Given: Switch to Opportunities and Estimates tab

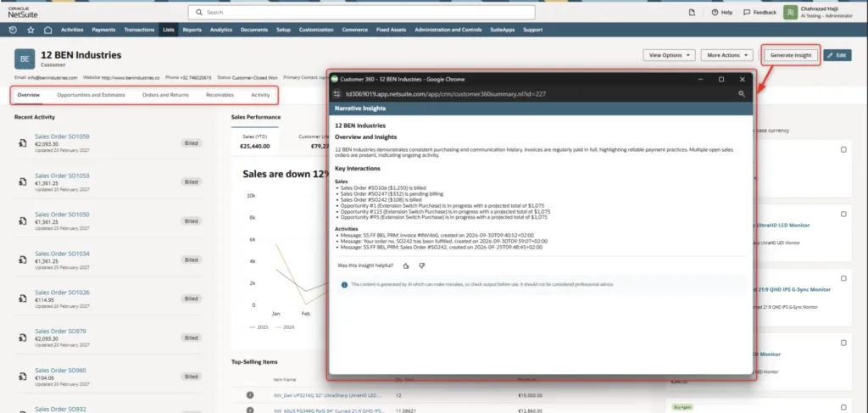Looking at the screenshot, I should [91, 95].
